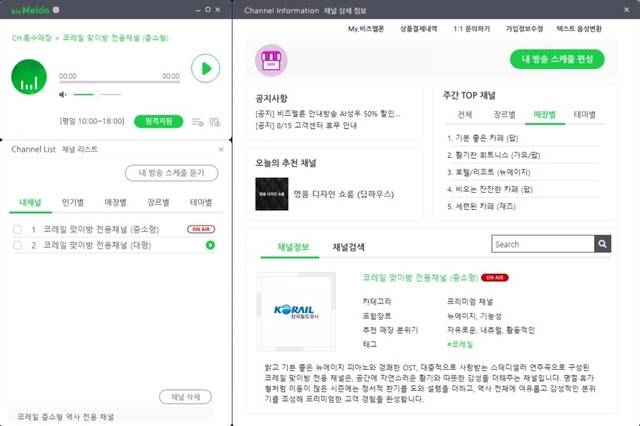The height and width of the screenshot is (426, 640).
Task: Adjust the volume slider
Action: 97,95
